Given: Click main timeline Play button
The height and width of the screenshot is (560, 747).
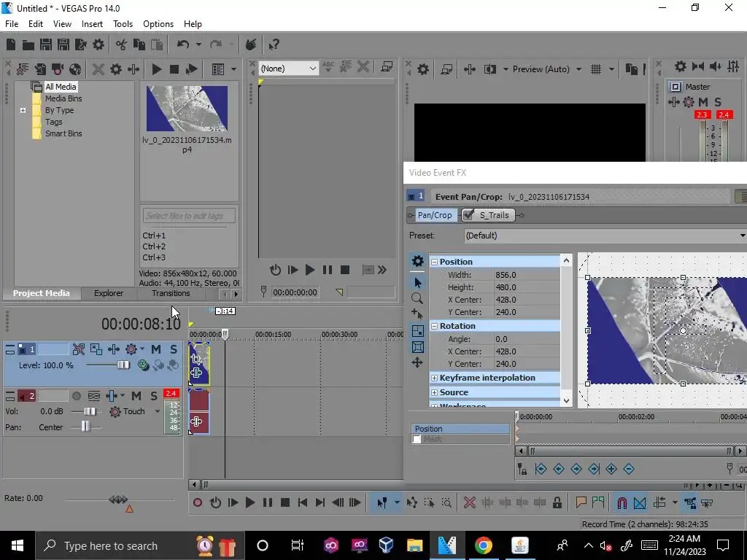Looking at the screenshot, I should point(249,502).
